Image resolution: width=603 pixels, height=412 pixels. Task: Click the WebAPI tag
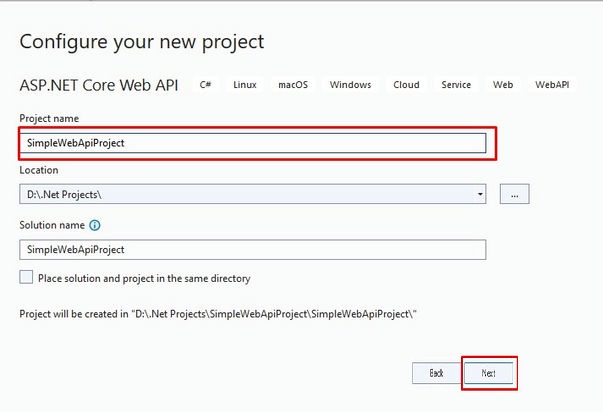click(552, 85)
